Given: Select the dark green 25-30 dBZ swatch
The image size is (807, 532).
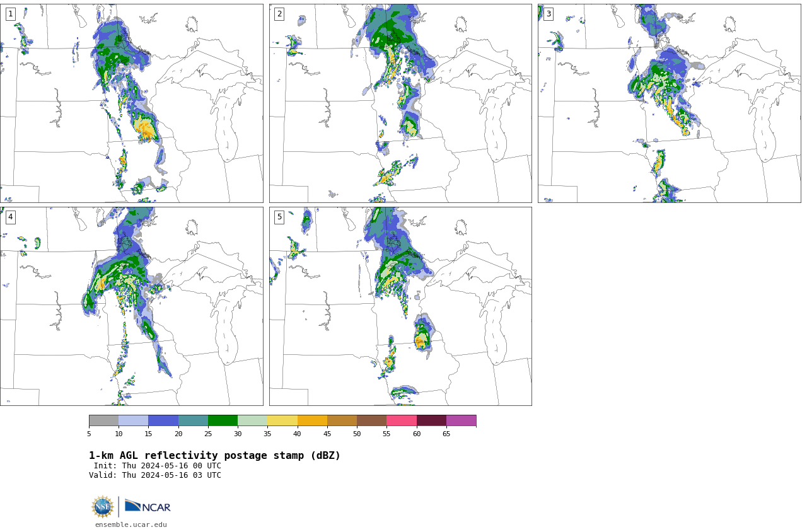Looking at the screenshot, I should pos(223,420).
